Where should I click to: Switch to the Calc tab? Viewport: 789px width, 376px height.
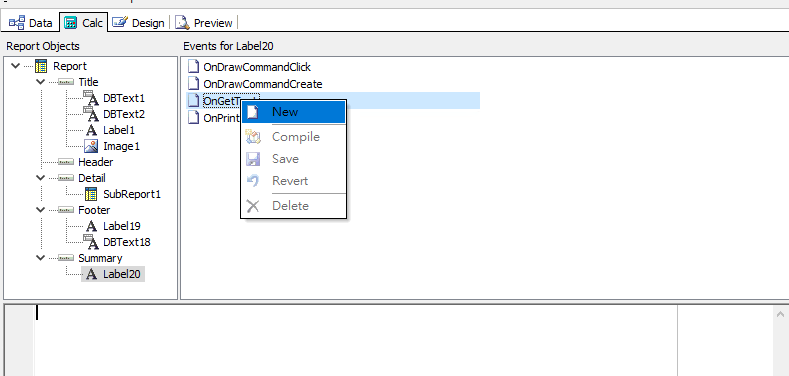(x=84, y=23)
